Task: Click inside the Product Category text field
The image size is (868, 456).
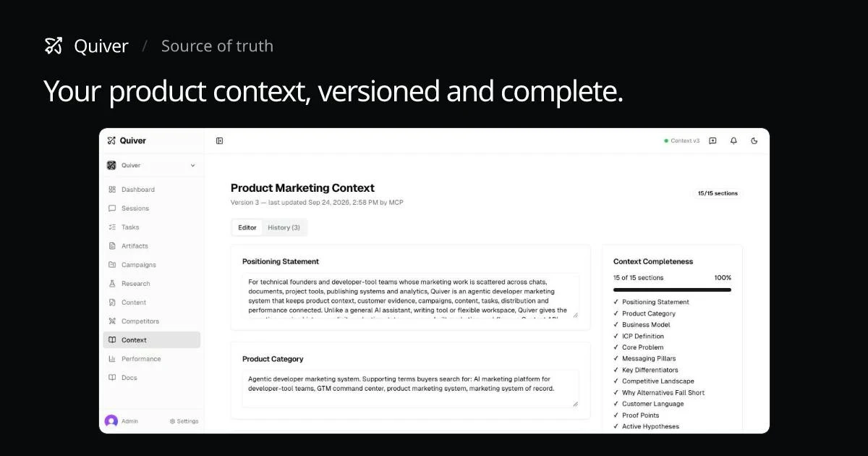Action: point(411,389)
